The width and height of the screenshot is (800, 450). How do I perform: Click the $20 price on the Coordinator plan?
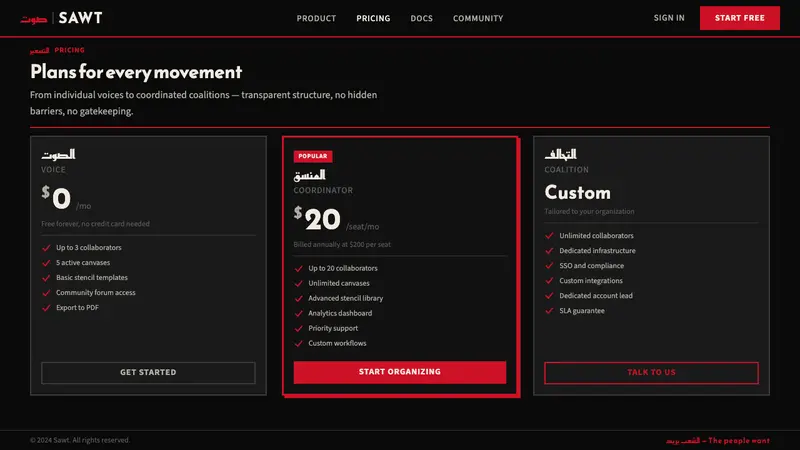317,218
